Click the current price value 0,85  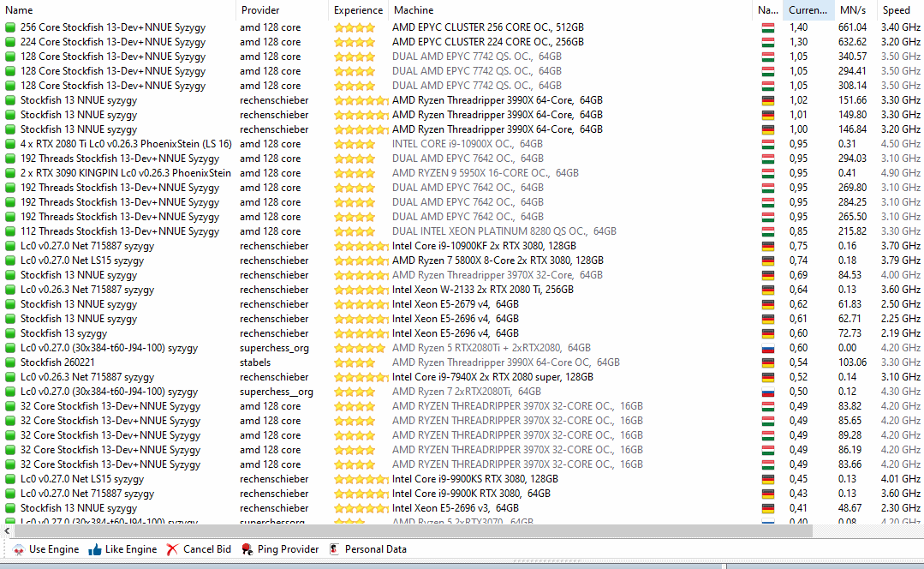tap(799, 231)
